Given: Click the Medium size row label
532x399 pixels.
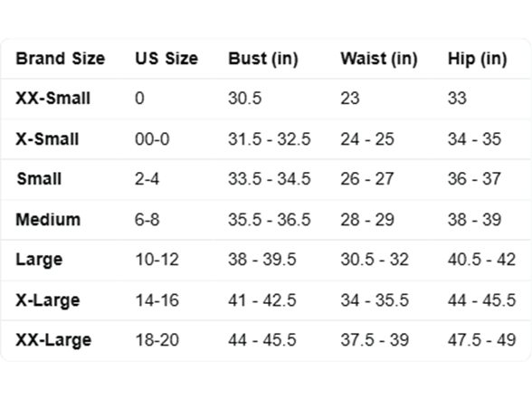Looking at the screenshot, I should [48, 220].
